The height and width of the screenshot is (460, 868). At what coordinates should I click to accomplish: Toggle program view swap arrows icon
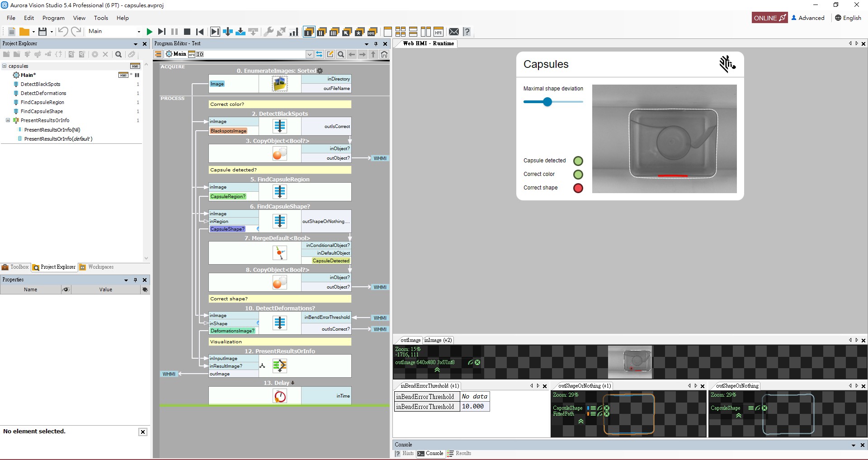click(319, 54)
